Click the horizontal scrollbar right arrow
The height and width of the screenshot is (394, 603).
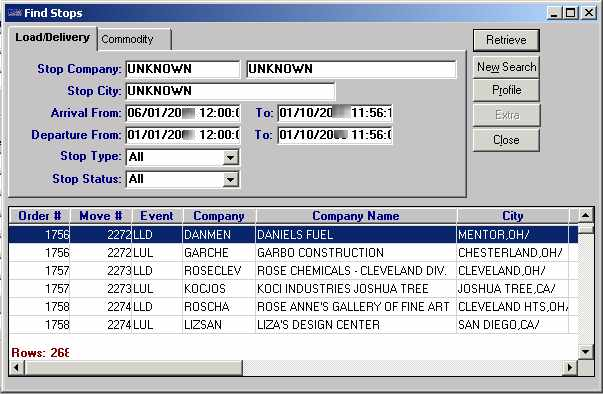(570, 368)
